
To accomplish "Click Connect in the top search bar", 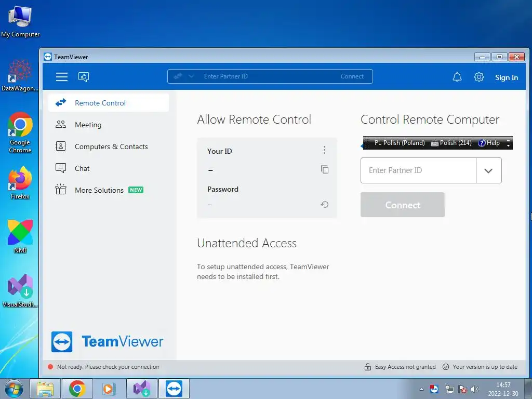I will [x=352, y=76].
